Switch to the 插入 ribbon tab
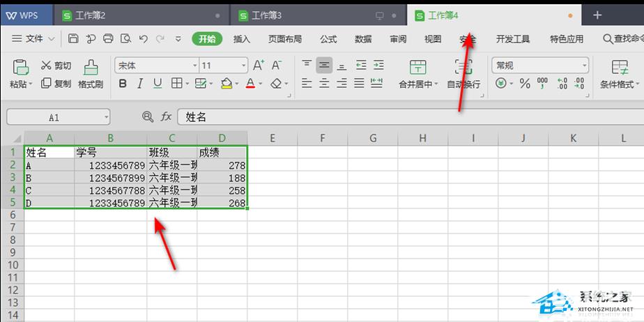This screenshot has height=322, width=644. point(241,39)
